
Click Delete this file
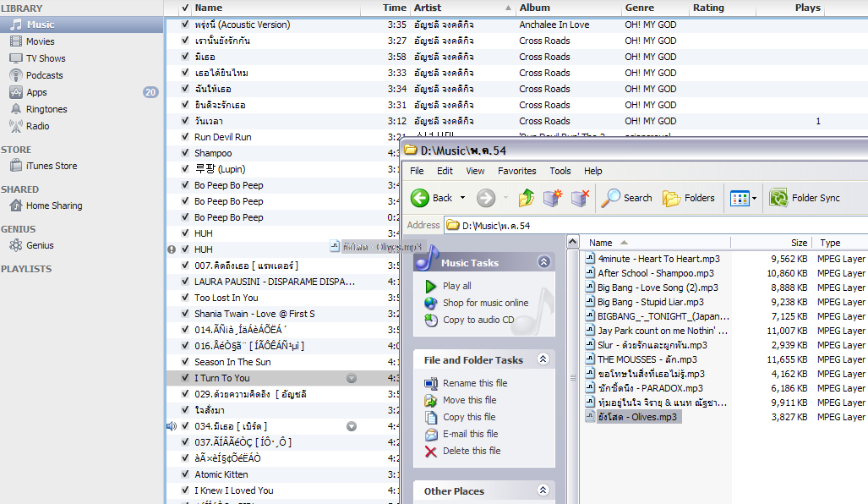[x=472, y=451]
